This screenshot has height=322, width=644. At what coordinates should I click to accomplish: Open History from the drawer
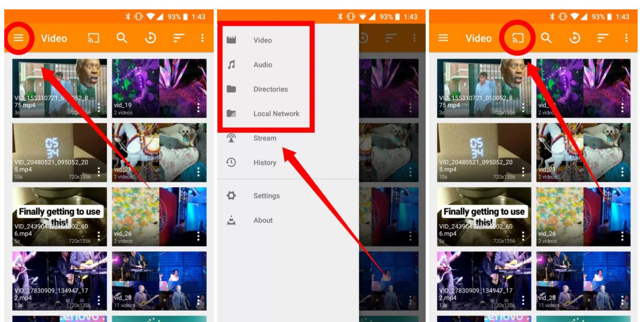264,162
